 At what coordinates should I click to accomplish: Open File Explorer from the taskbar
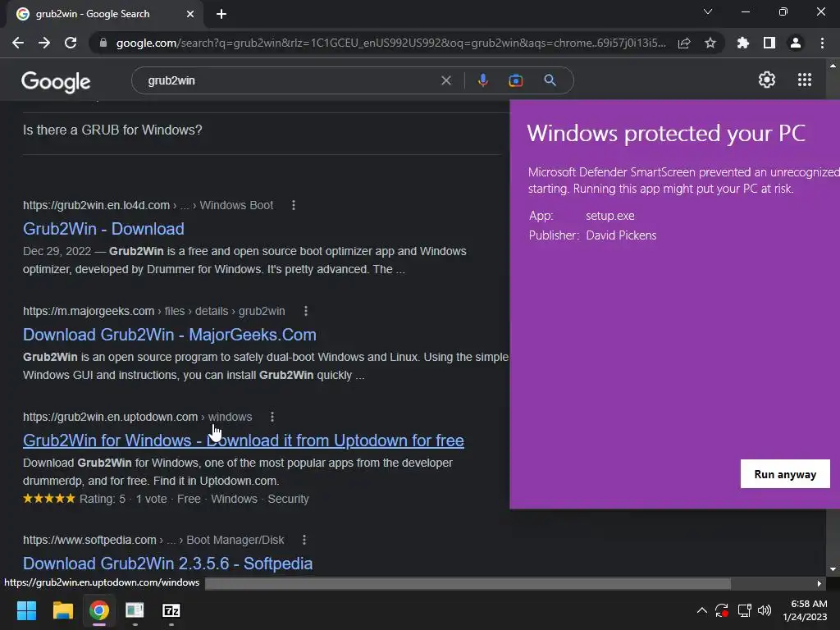point(62,610)
